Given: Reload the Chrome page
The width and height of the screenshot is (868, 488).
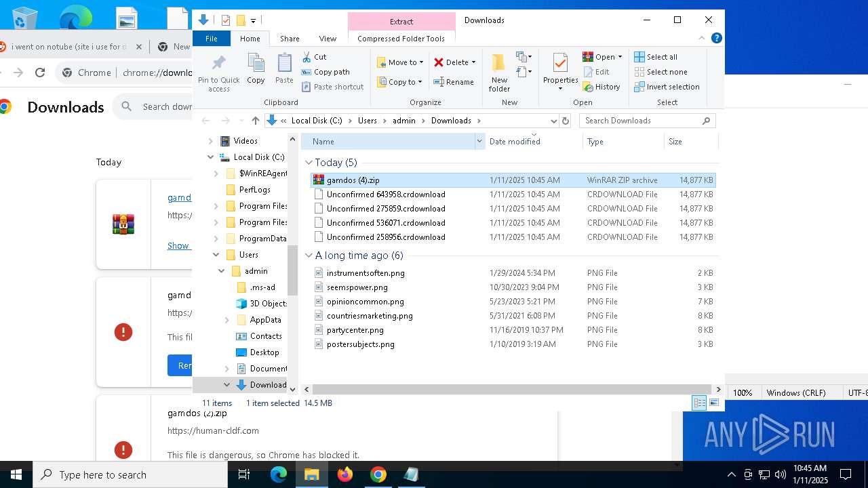Looking at the screenshot, I should [40, 73].
